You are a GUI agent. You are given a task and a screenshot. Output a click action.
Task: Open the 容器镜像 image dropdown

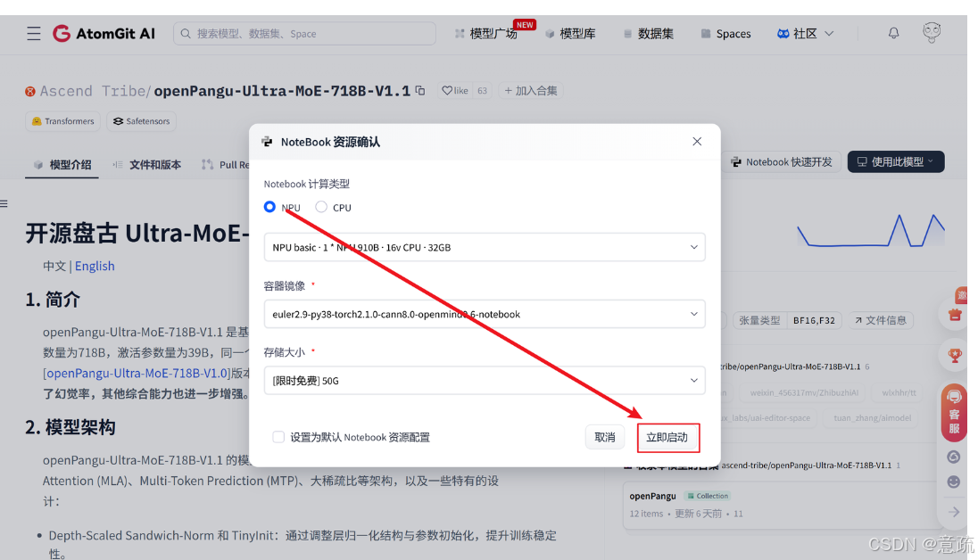point(485,314)
